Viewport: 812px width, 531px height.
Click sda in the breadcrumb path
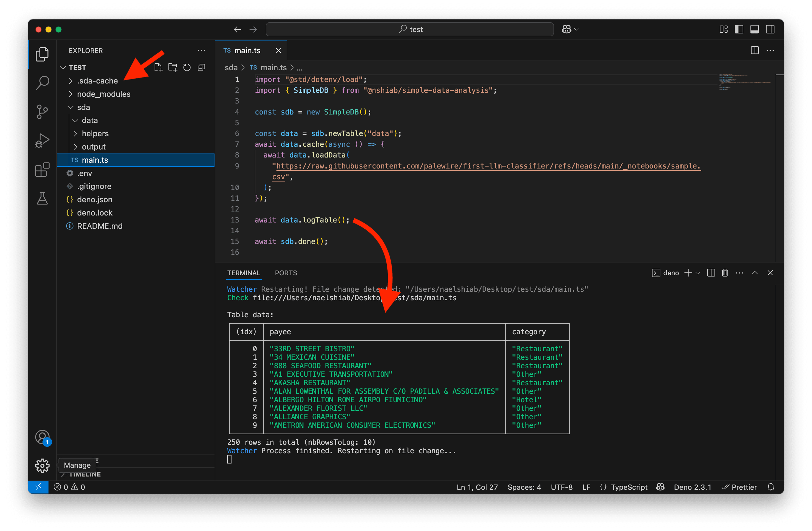[231, 67]
